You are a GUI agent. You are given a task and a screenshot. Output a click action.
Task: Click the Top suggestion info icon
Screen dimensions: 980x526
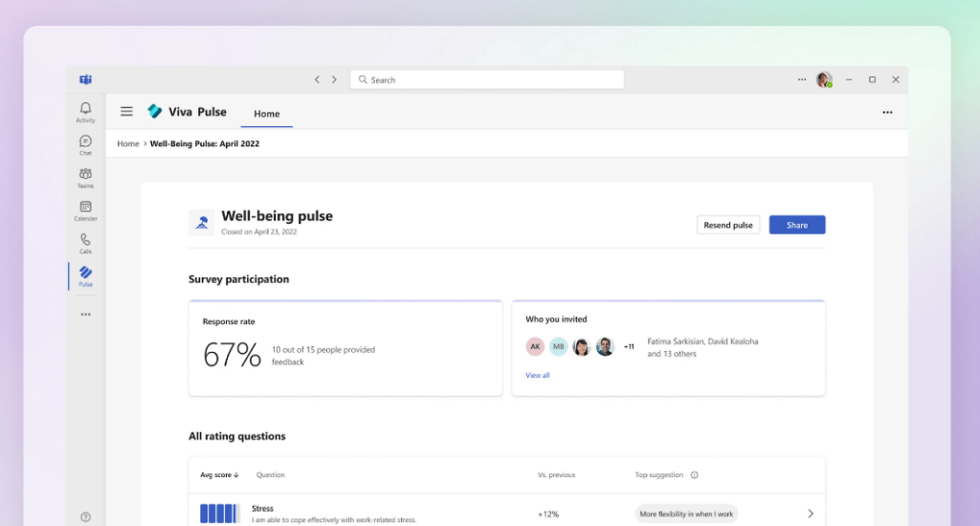tap(695, 474)
